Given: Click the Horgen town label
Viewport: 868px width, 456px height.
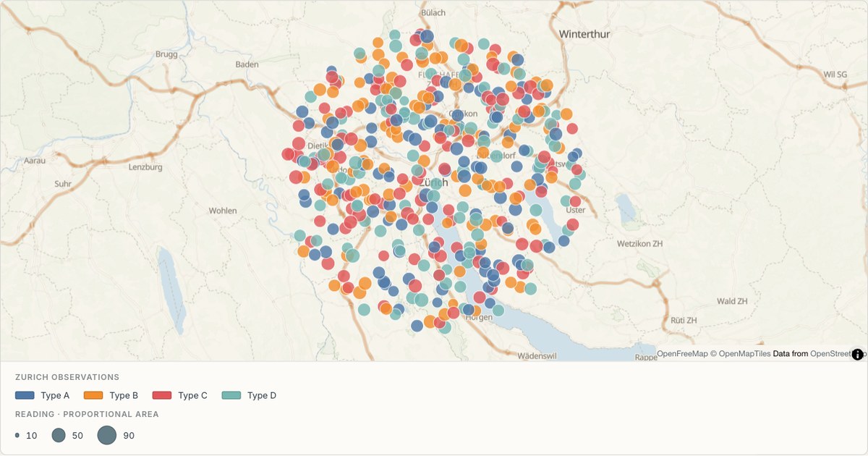Looking at the screenshot, I should point(478,318).
